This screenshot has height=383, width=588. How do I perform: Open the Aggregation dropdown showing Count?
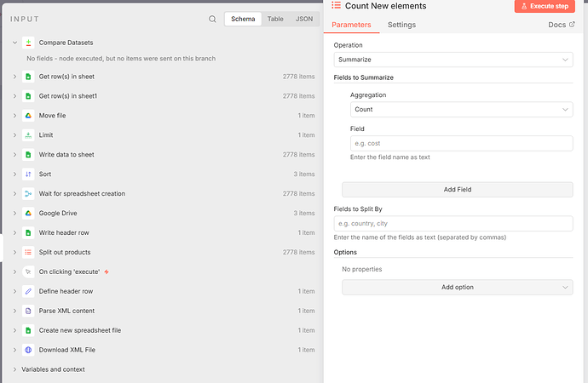461,109
